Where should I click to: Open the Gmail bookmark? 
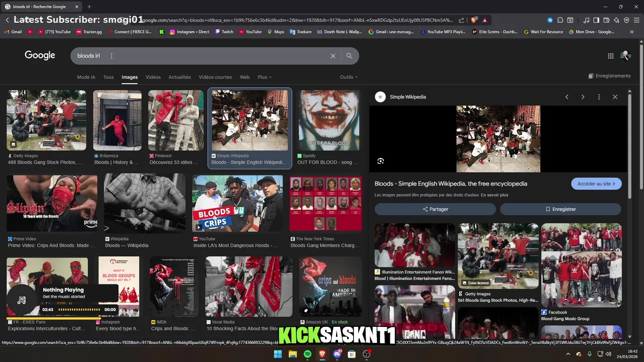[x=13, y=32]
